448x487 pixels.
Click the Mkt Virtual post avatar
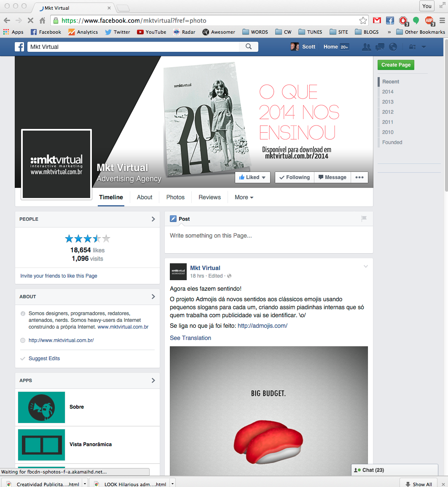pyautogui.click(x=178, y=272)
